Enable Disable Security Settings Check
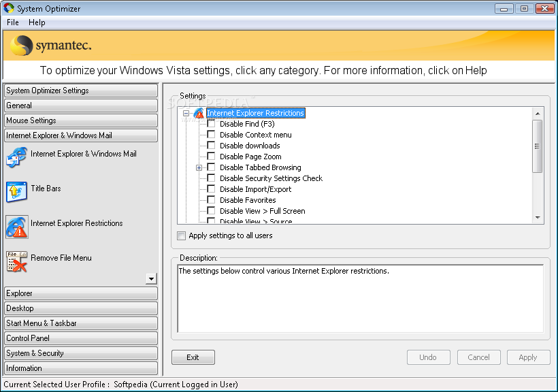 click(x=211, y=178)
